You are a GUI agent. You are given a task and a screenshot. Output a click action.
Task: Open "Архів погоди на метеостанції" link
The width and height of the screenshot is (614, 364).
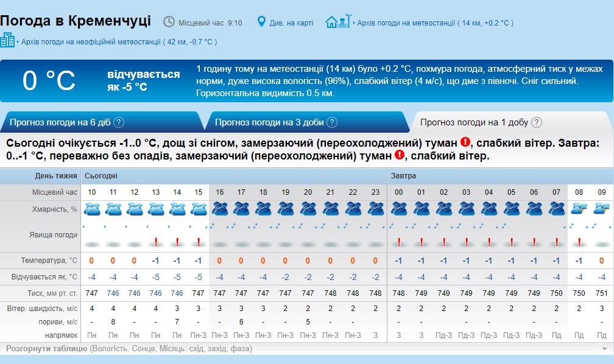[x=406, y=23]
